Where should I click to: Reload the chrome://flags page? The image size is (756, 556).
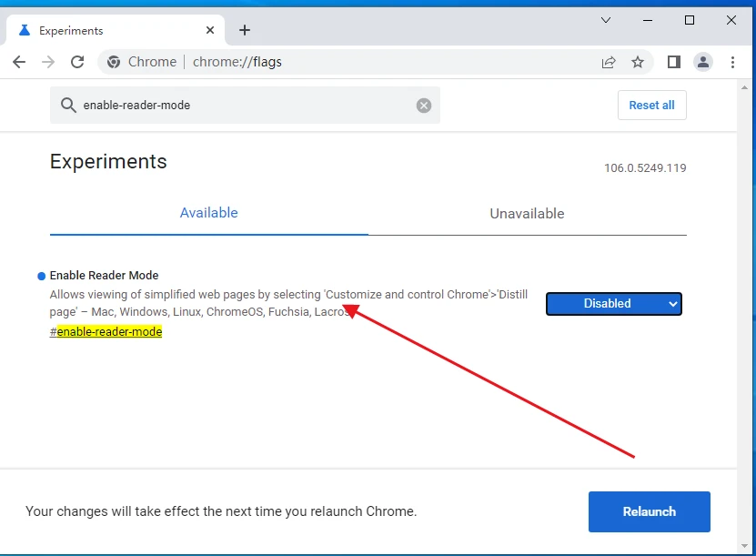pos(77,62)
